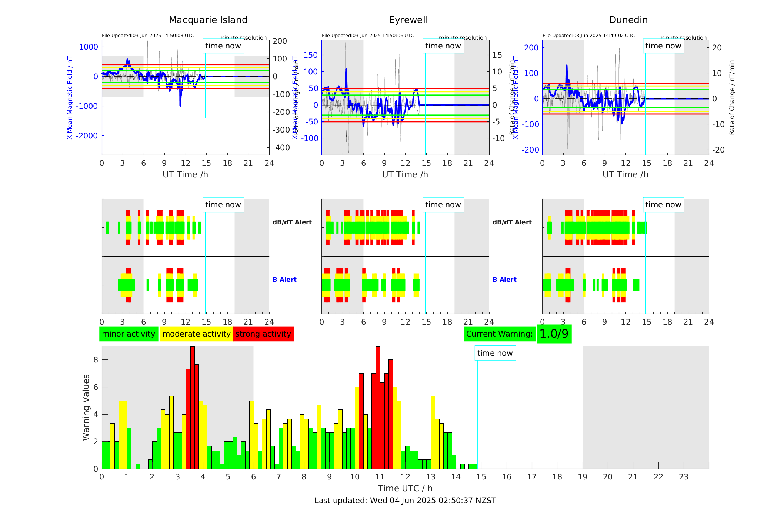Click the Eyrewell dB/dT Alert label
This screenshot has height=532, width=784.
tap(512, 222)
